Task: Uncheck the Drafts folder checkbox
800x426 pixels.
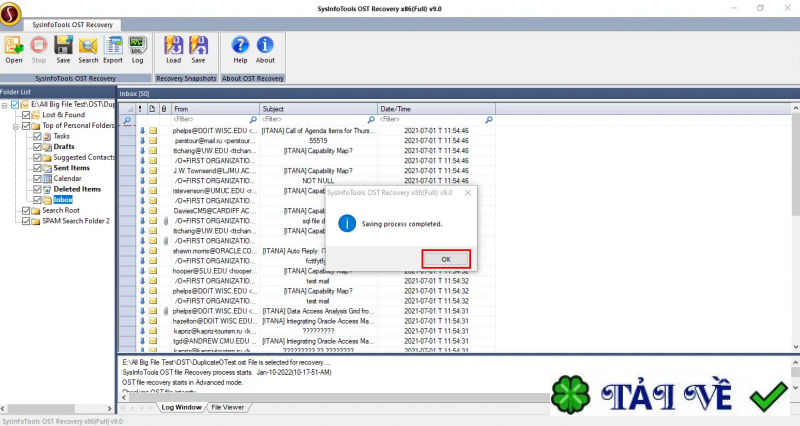Action: pyautogui.click(x=37, y=147)
